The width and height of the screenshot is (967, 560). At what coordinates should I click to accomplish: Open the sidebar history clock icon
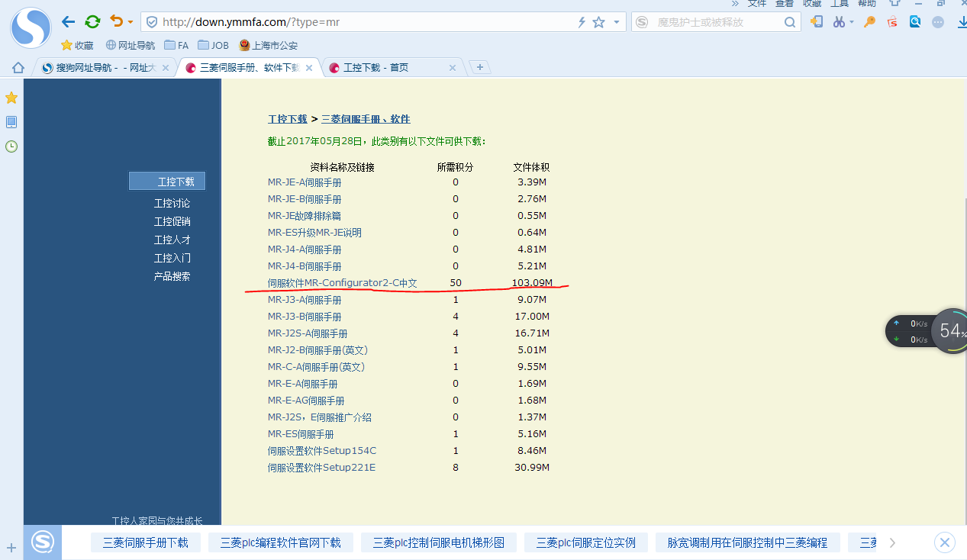[11, 146]
